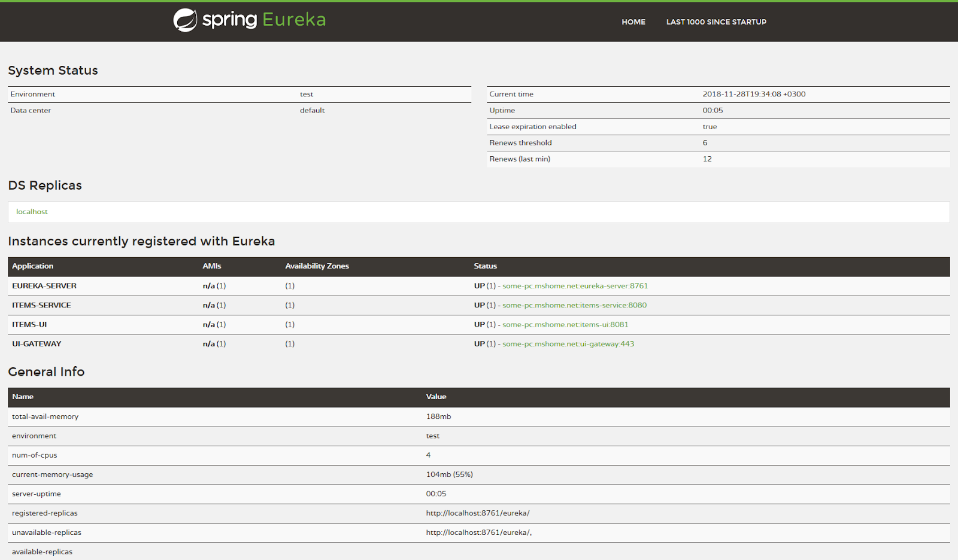Click the Value column header in General Info
Screen dimensions: 958x560
[436, 397]
